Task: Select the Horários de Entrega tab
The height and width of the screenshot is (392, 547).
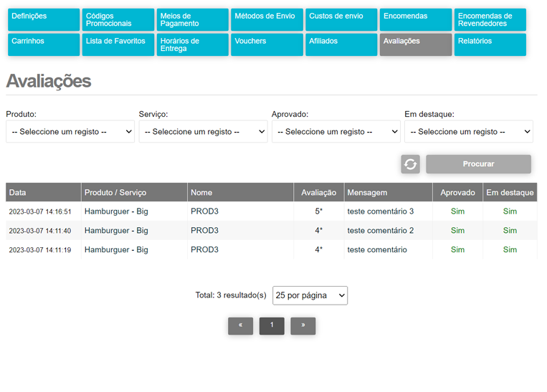Action: pos(193,44)
